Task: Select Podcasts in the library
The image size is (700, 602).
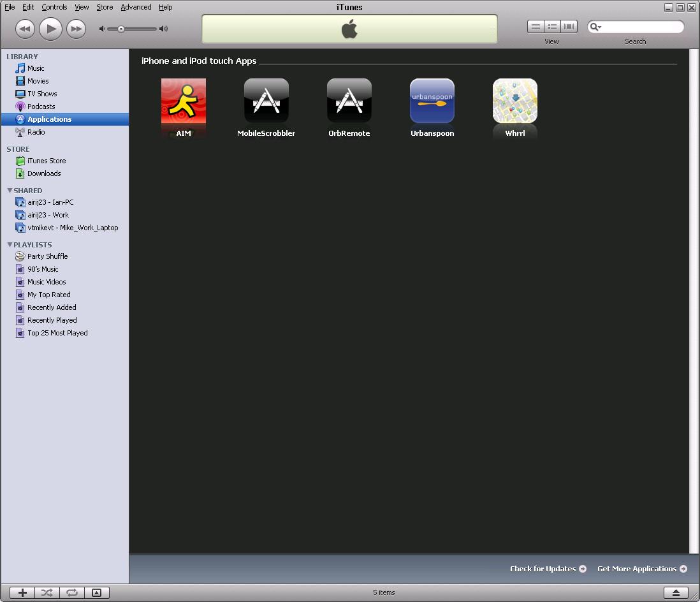Action: [65, 106]
